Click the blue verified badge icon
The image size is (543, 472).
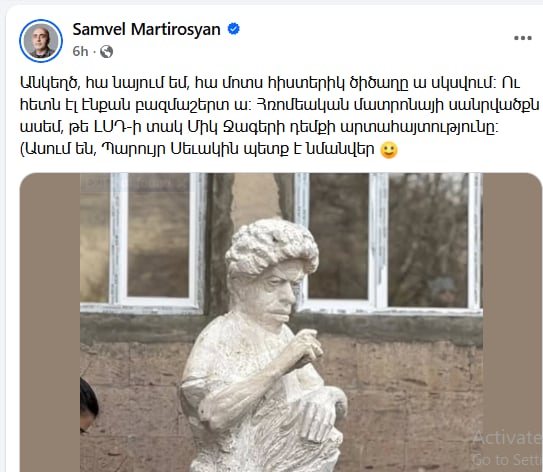point(234,29)
